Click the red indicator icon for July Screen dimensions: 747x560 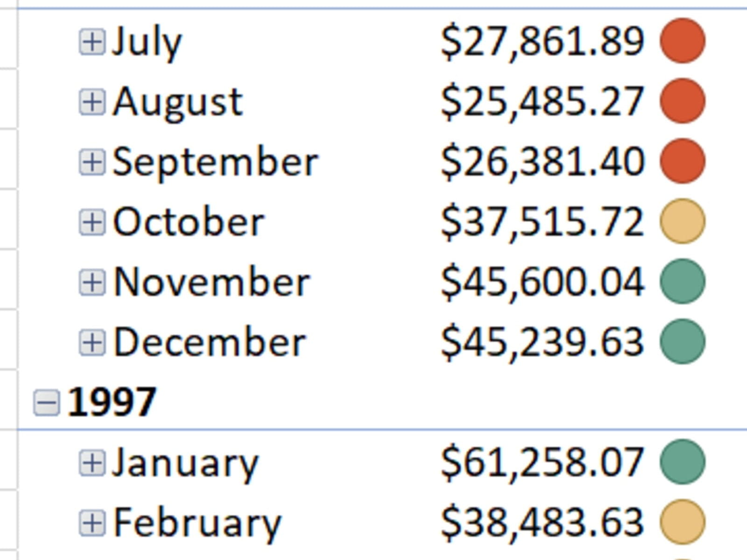682,41
